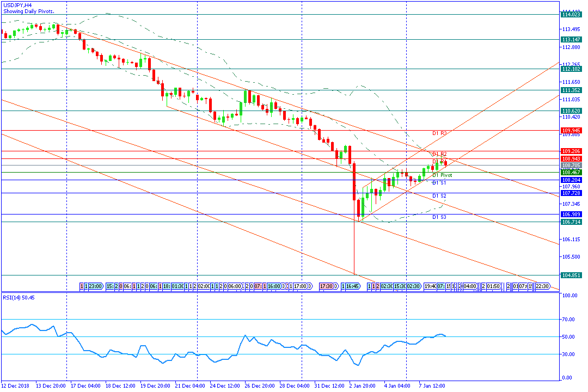588x392 pixels.
Task: Click the D1 S2 pivot label
Action: pos(439,196)
